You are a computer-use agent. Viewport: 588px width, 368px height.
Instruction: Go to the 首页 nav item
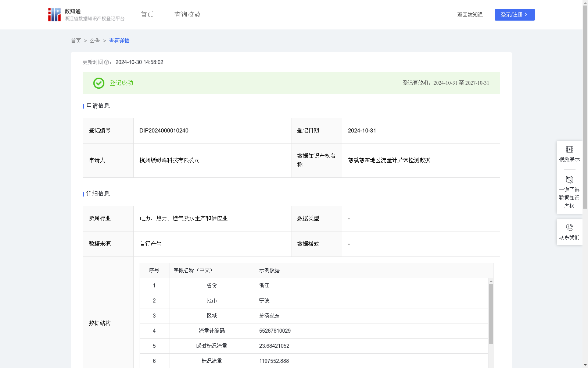[147, 15]
